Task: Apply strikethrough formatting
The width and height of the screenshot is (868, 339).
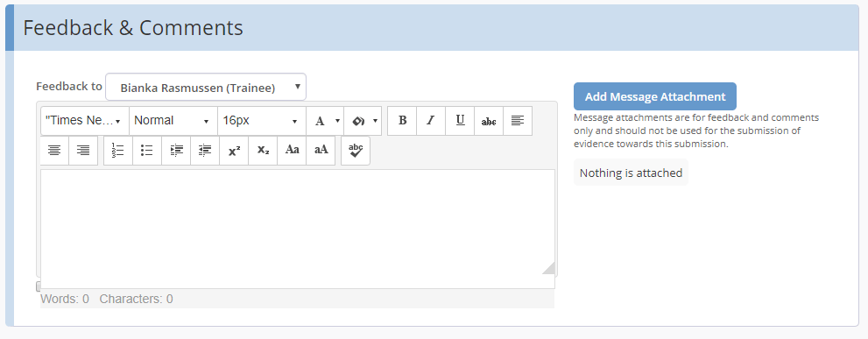Action: click(x=489, y=121)
